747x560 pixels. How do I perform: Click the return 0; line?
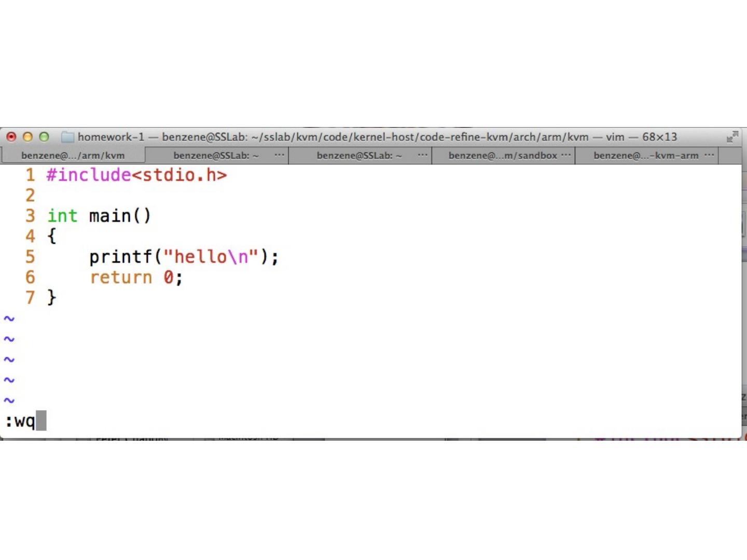tap(136, 277)
